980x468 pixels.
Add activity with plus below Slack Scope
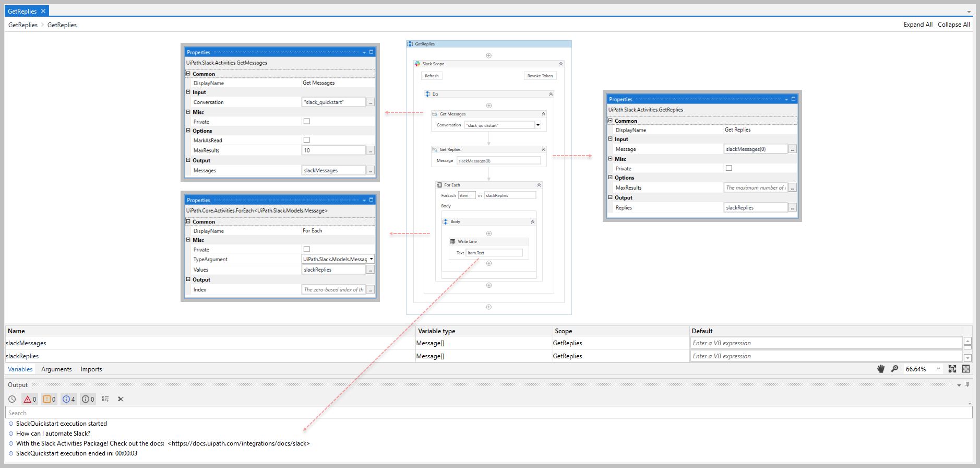489,307
